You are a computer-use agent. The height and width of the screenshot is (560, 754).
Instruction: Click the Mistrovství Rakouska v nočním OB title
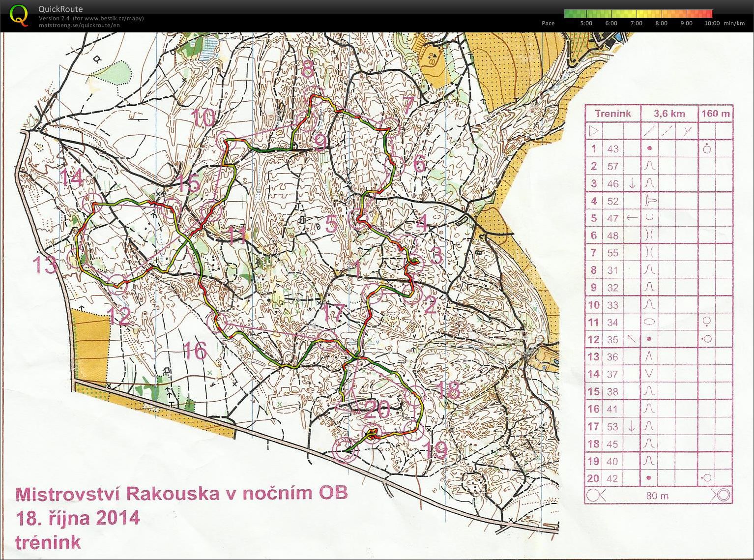pos(182,493)
